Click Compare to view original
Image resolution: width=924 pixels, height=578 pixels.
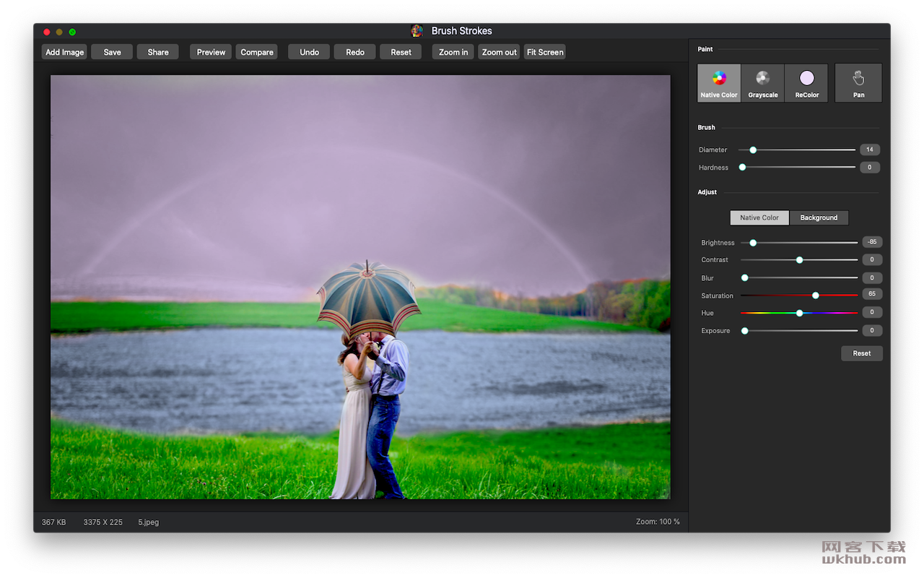click(257, 52)
